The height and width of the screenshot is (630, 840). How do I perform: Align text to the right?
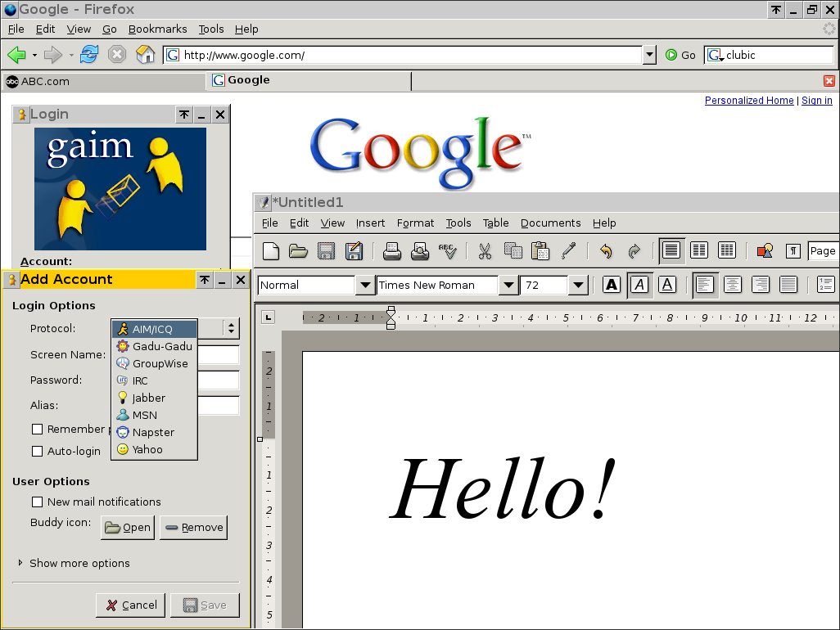pos(761,285)
